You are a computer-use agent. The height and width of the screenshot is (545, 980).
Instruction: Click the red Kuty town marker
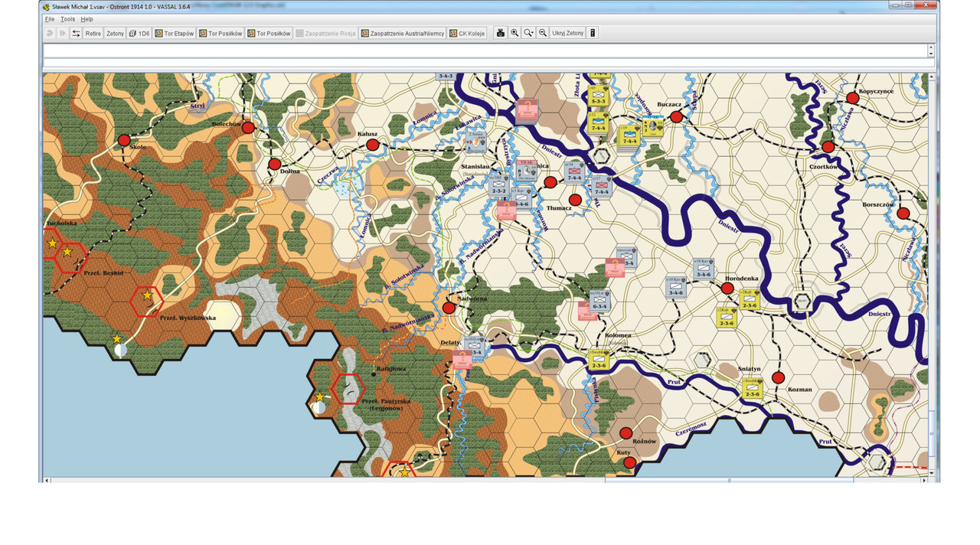click(629, 462)
